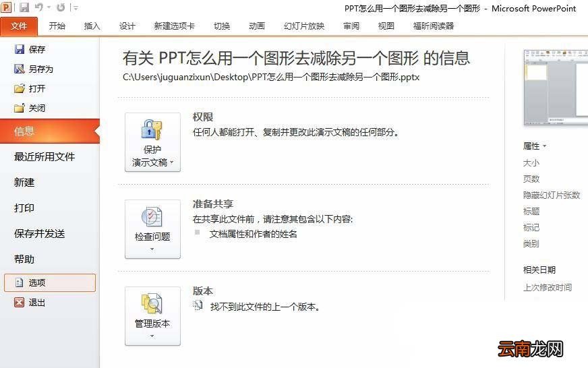The image size is (588, 368).
Task: Click the 准备共享 heading text
Action: (x=213, y=204)
